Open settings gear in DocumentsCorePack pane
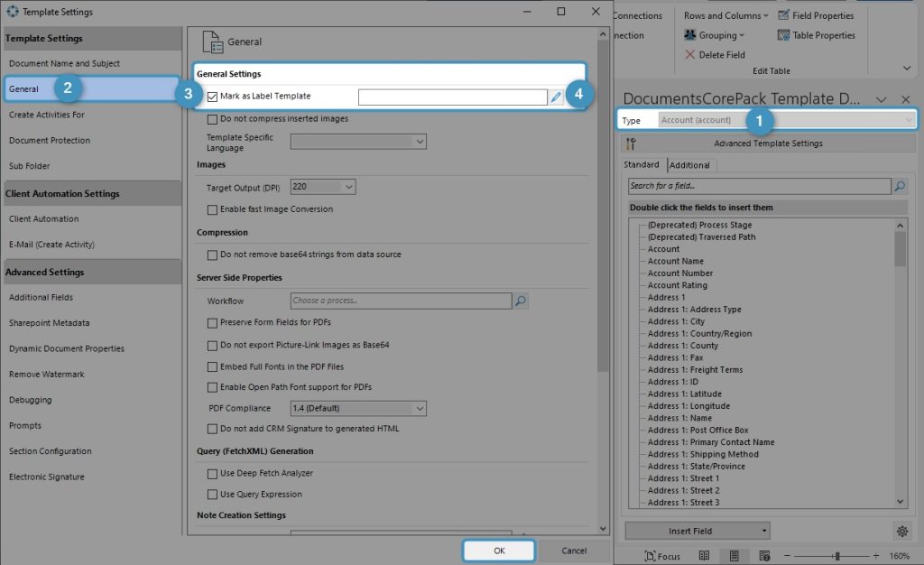The height and width of the screenshot is (565, 924). [902, 532]
